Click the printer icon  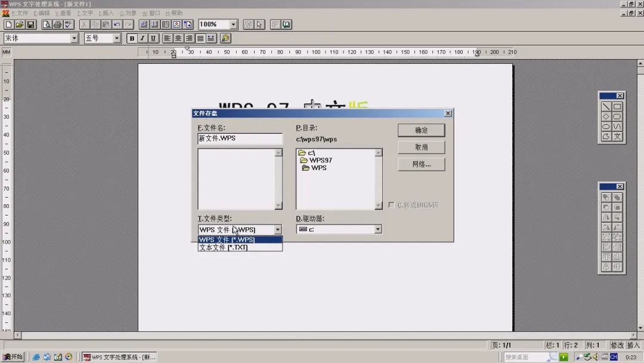[57, 24]
